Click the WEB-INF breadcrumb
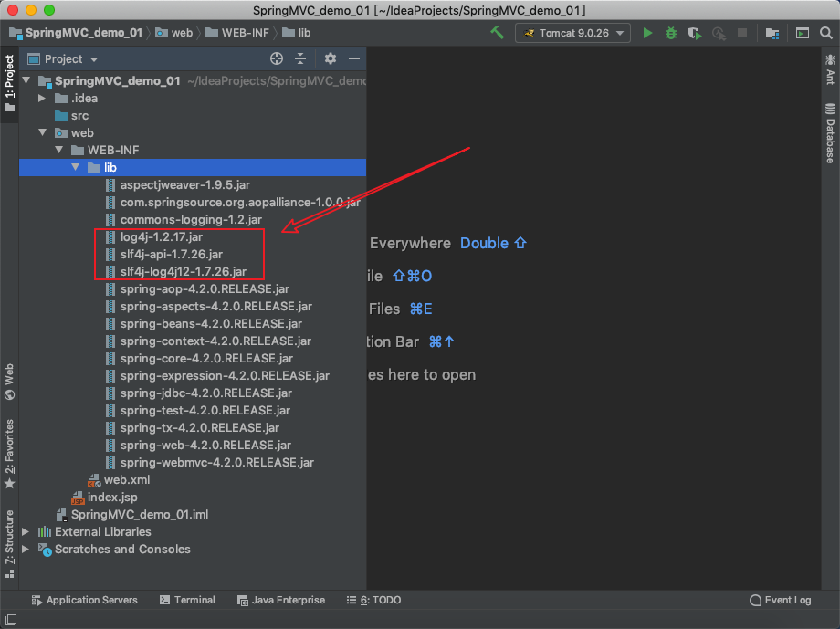Image resolution: width=840 pixels, height=629 pixels. click(238, 33)
